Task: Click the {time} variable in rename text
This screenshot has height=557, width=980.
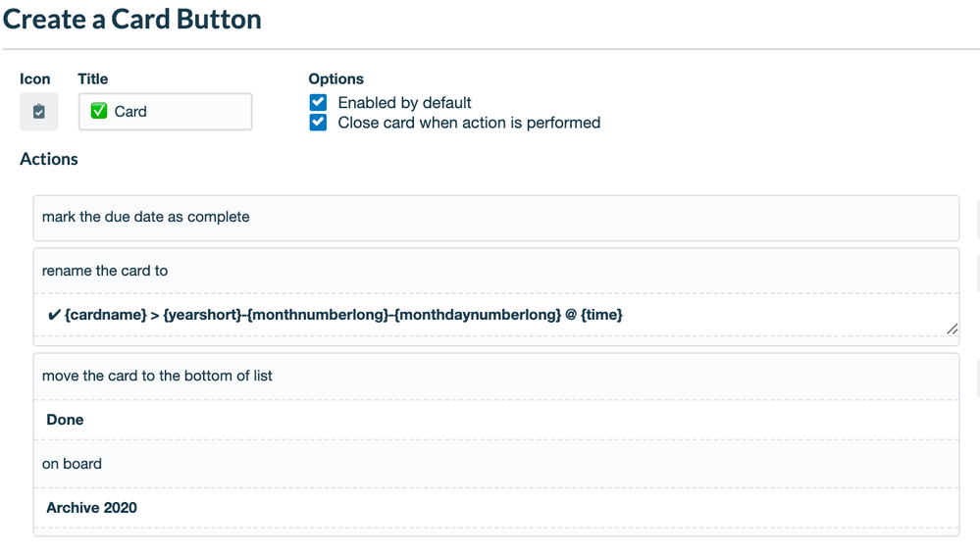Action: 600,315
